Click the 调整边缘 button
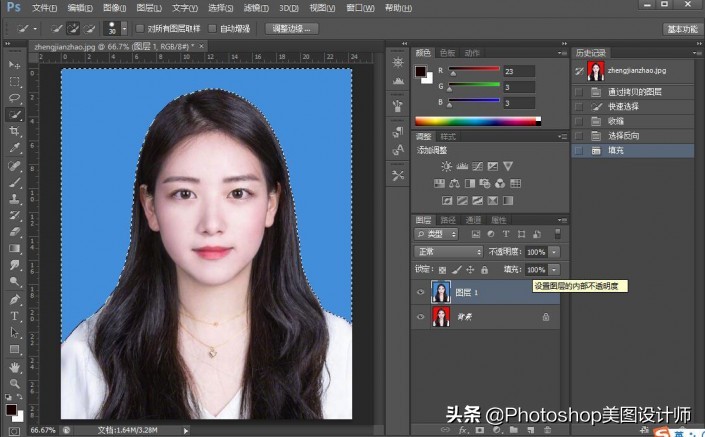 [293, 29]
